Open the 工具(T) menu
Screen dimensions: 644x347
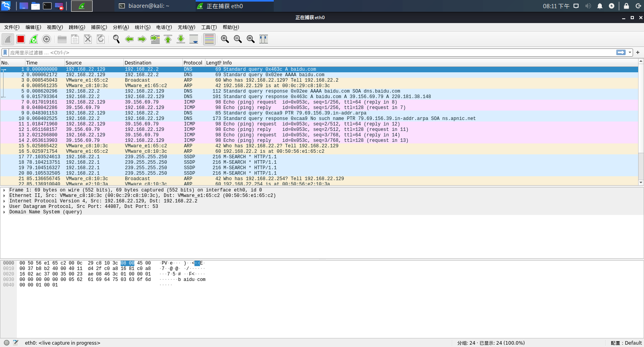point(209,27)
